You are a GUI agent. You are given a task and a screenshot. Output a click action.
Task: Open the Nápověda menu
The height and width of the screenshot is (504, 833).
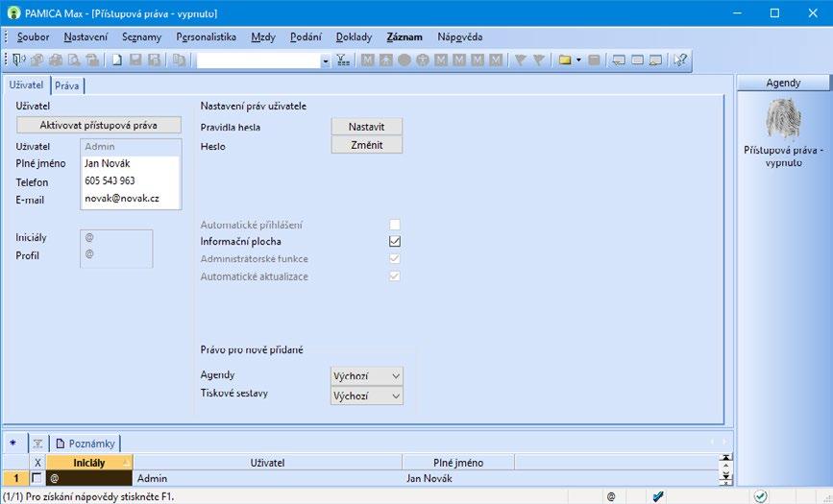coord(460,36)
